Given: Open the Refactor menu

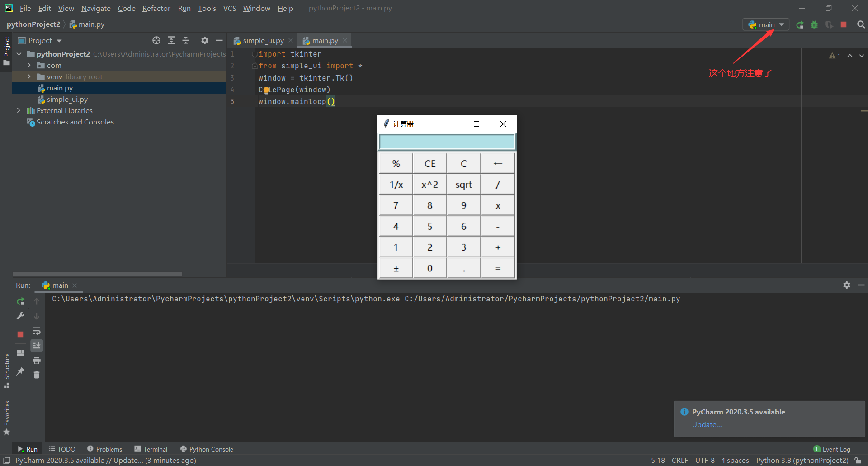Looking at the screenshot, I should click(x=156, y=8).
